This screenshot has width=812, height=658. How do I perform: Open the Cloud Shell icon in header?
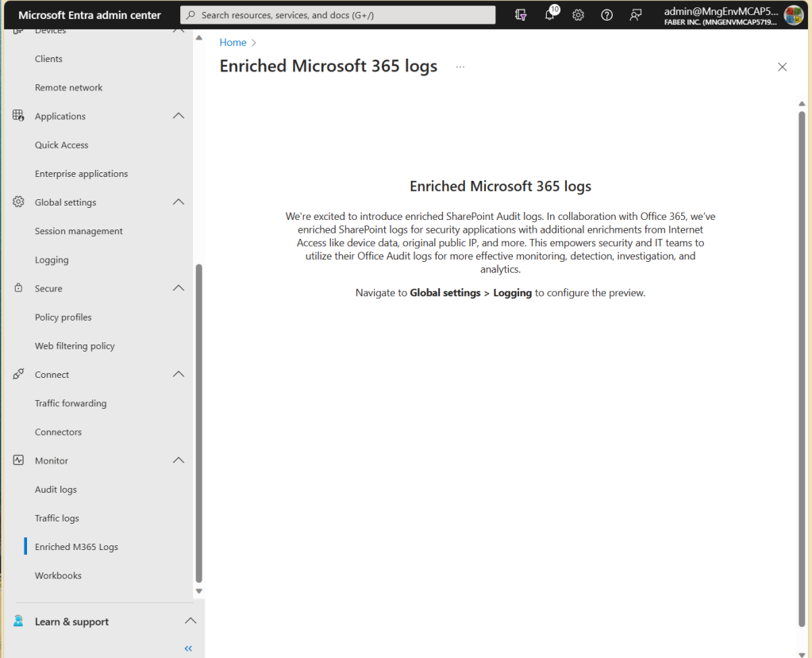point(521,15)
